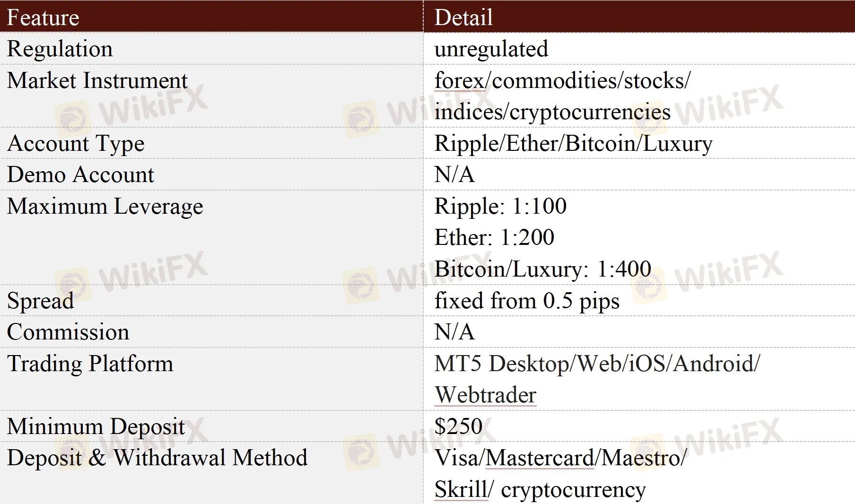Click the "Bitcoin/Luxury: 1:400" line

(x=542, y=269)
